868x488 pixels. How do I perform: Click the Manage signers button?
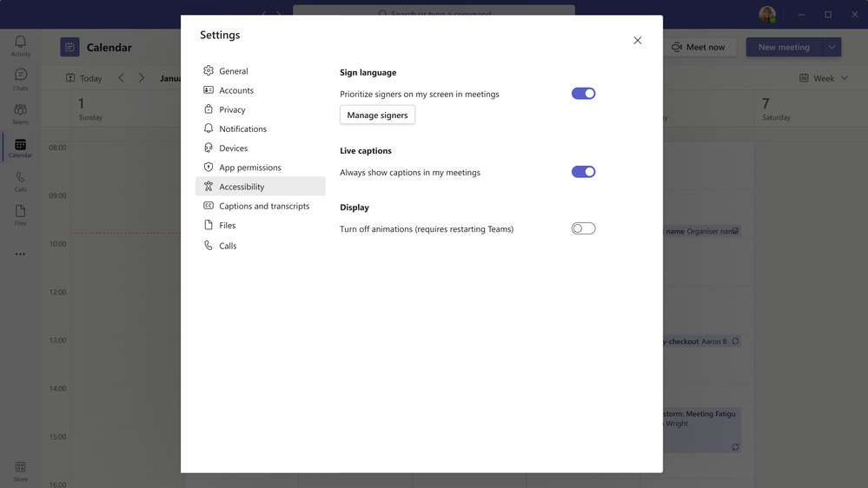[x=378, y=115]
